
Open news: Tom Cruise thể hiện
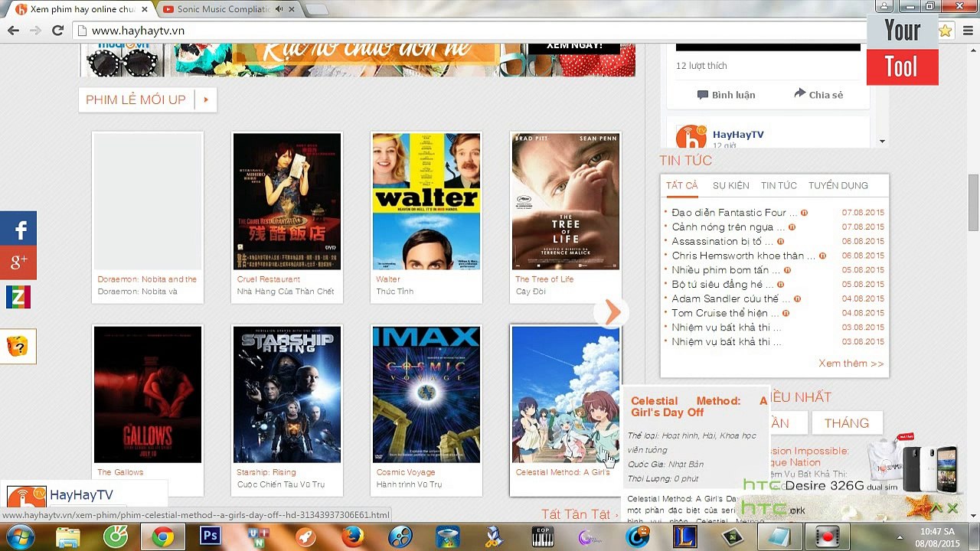point(724,314)
